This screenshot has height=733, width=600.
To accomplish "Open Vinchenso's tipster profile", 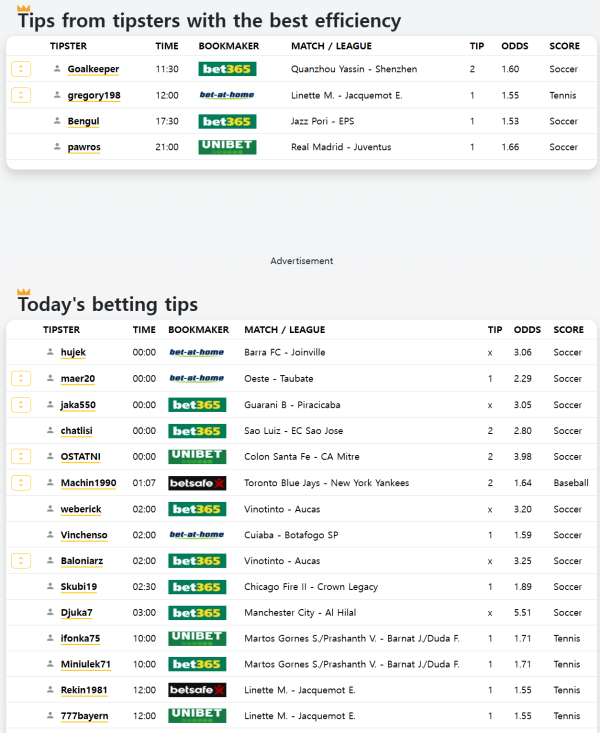I will click(x=83, y=535).
